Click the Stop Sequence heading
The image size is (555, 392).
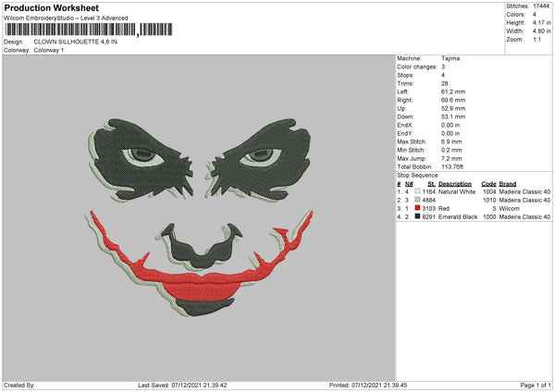point(418,176)
